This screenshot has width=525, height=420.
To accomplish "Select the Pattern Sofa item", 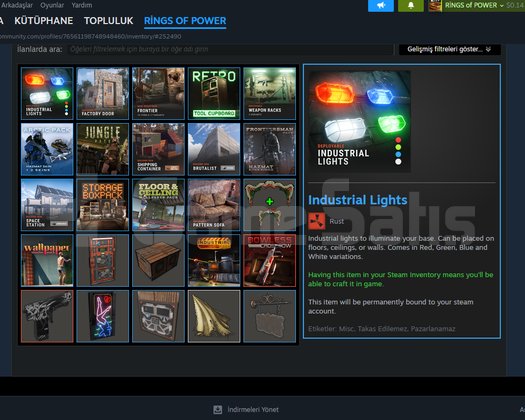I will pos(214,205).
